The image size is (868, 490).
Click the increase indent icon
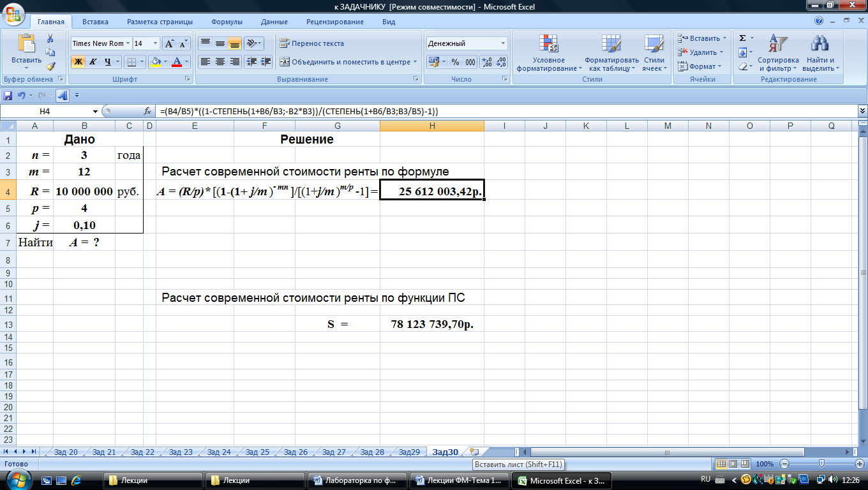click(266, 62)
